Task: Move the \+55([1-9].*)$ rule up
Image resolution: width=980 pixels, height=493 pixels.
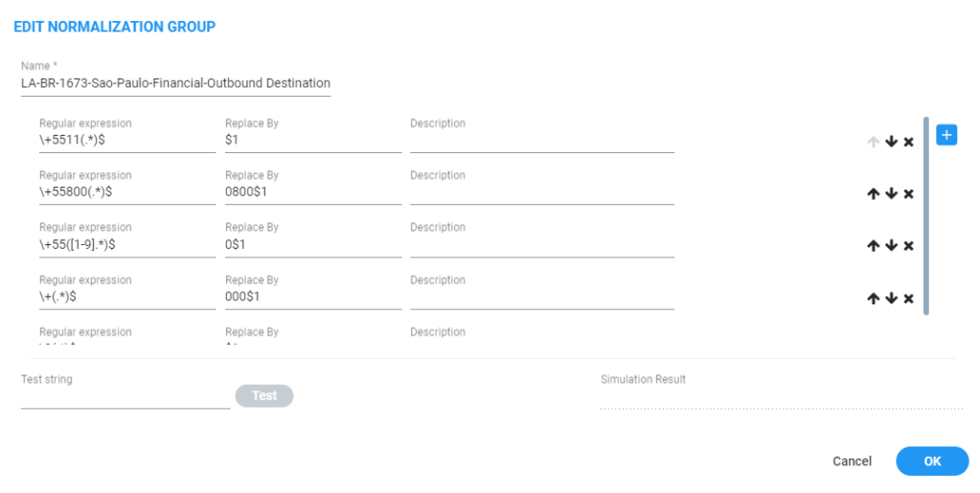Action: click(873, 246)
